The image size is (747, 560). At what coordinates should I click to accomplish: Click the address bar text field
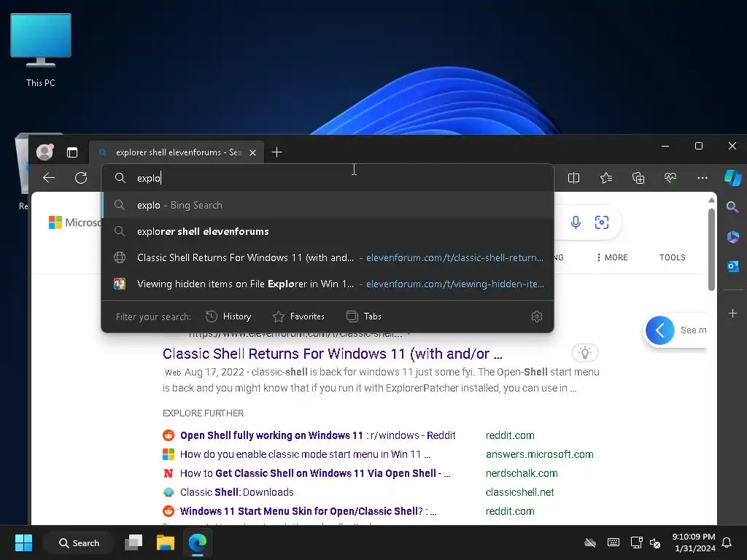(x=328, y=178)
